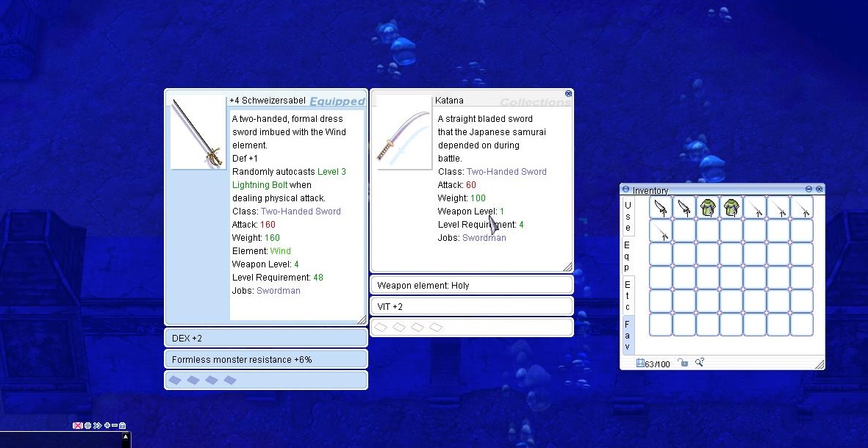Screen dimensions: 868x448
Task: Open chat settings round gear icon
Action: click(87, 425)
